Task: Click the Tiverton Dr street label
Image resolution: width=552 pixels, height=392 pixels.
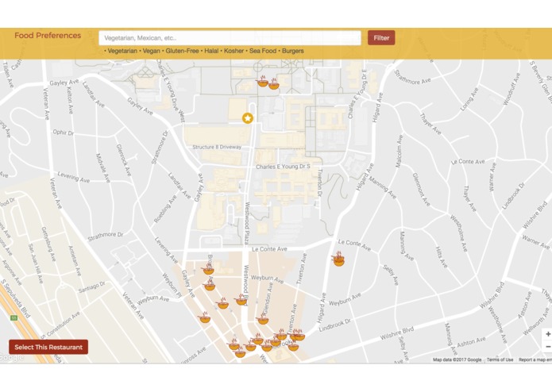Action: [x=319, y=182]
